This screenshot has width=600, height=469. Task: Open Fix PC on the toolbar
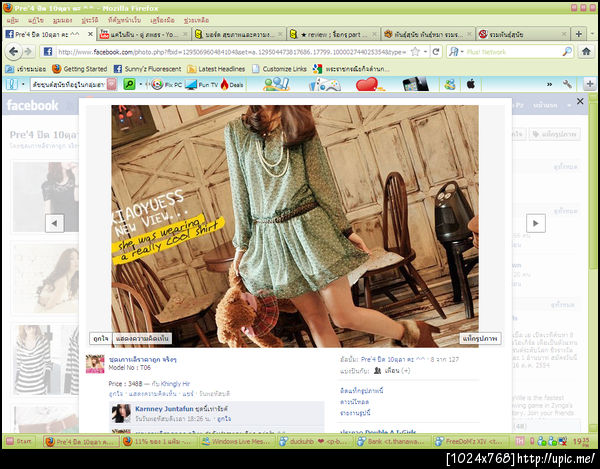click(x=166, y=85)
